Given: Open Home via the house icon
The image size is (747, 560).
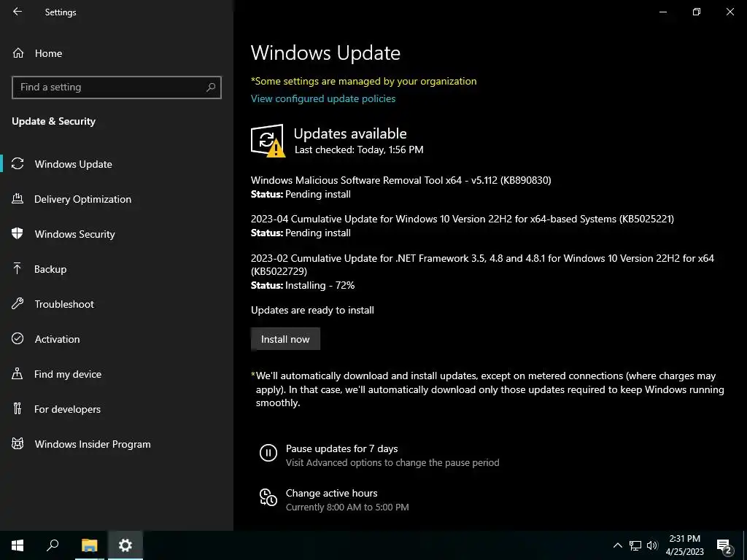Looking at the screenshot, I should point(18,52).
